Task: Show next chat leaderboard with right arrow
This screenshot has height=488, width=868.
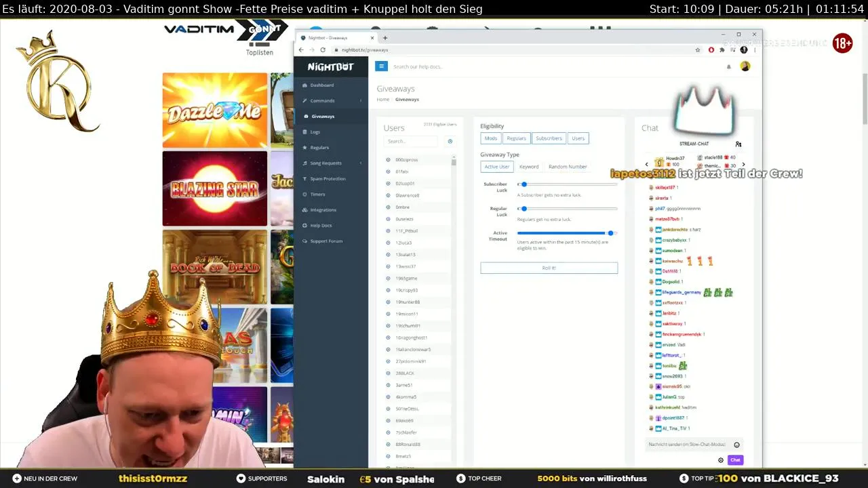Action: click(743, 165)
